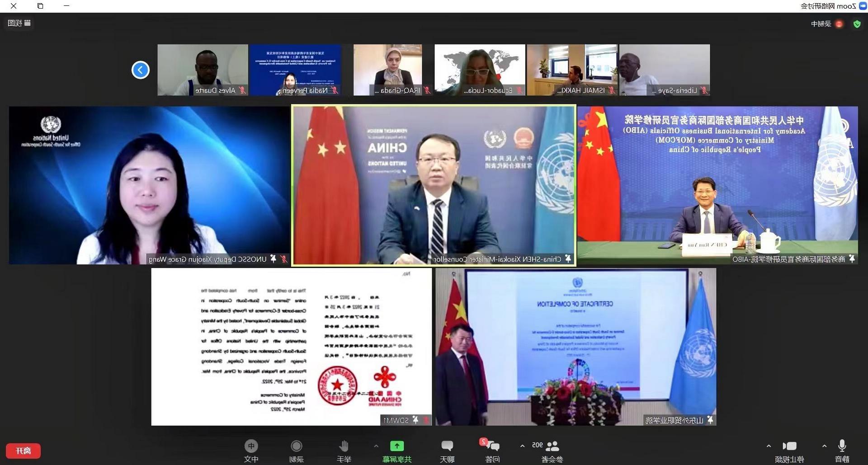This screenshot has height=465, width=868.
Task: Click 905 participant count number
Action: (x=538, y=445)
